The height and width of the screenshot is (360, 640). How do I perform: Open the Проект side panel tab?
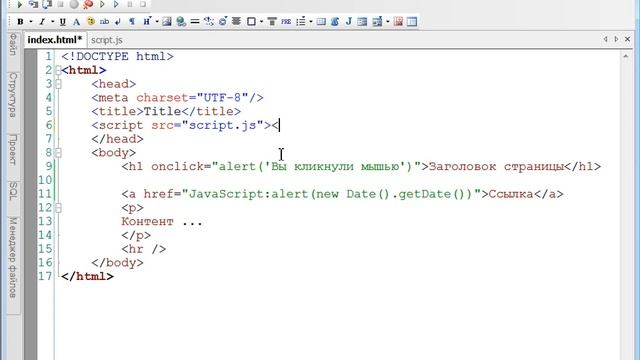pos(13,150)
